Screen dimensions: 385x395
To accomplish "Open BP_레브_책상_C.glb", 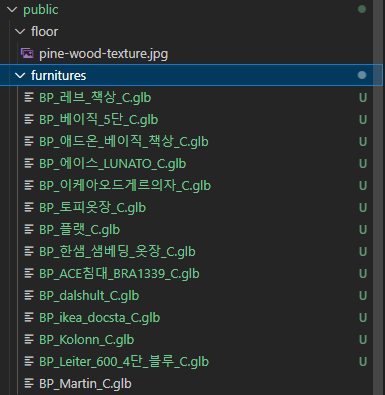I will coord(95,98).
